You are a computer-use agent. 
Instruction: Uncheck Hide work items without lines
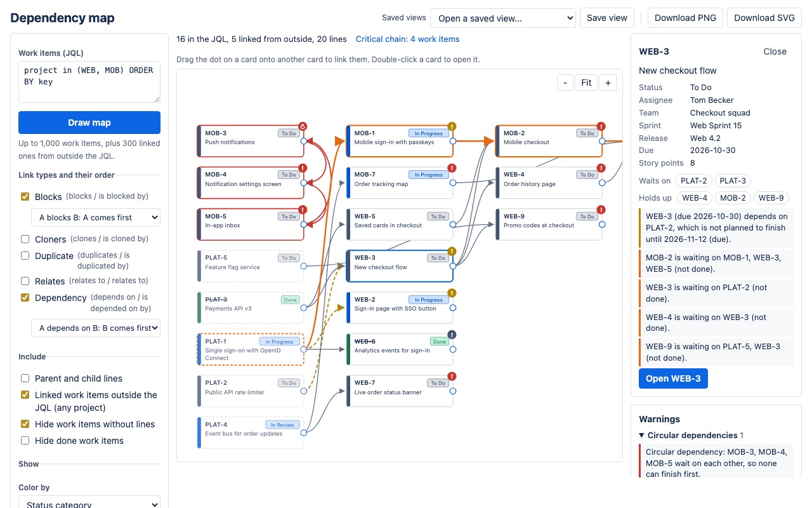click(x=25, y=424)
